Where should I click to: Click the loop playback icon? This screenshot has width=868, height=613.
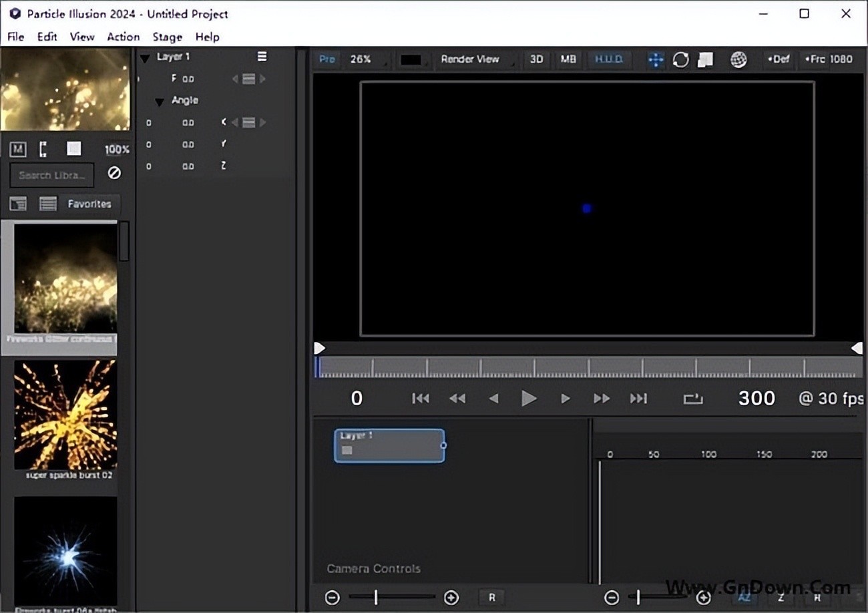coord(693,399)
